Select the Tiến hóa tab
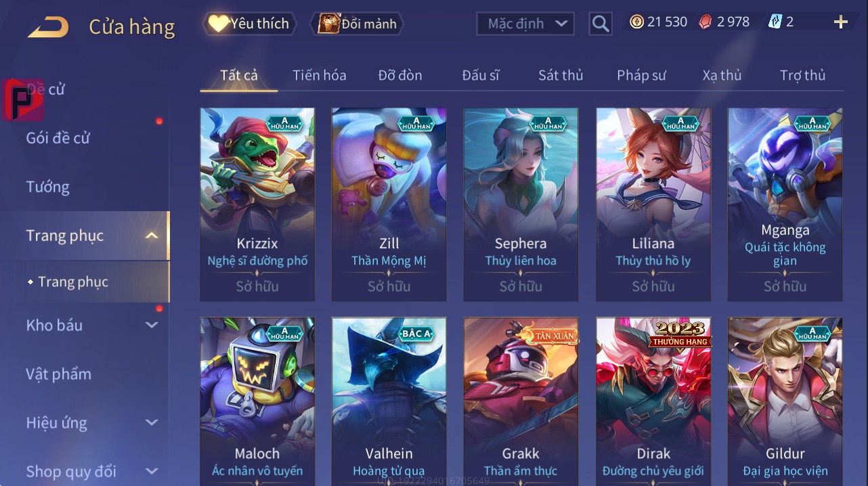 320,75
